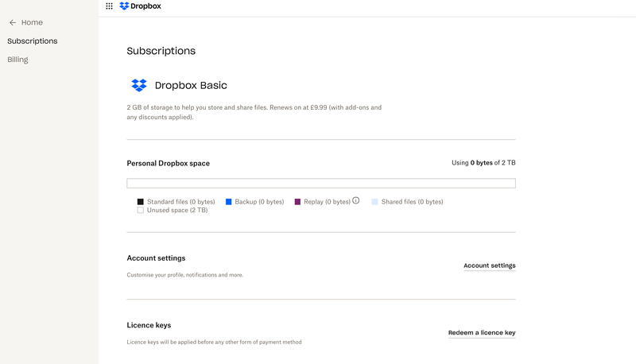The image size is (636, 364).
Task: Click the Replay purple legend swatch
Action: point(297,202)
